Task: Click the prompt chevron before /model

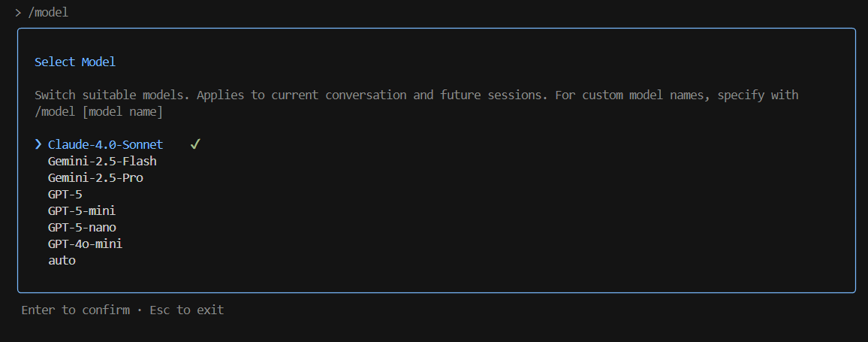Action: pos(18,13)
